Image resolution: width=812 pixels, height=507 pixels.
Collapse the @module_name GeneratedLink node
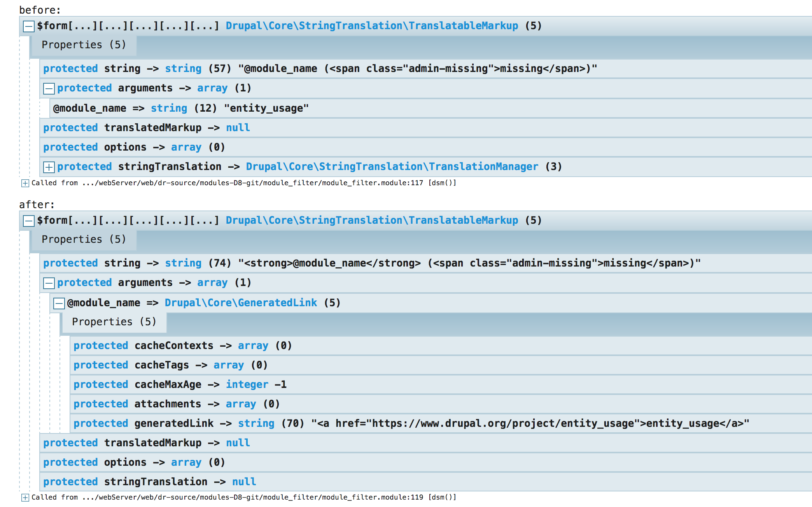point(59,303)
